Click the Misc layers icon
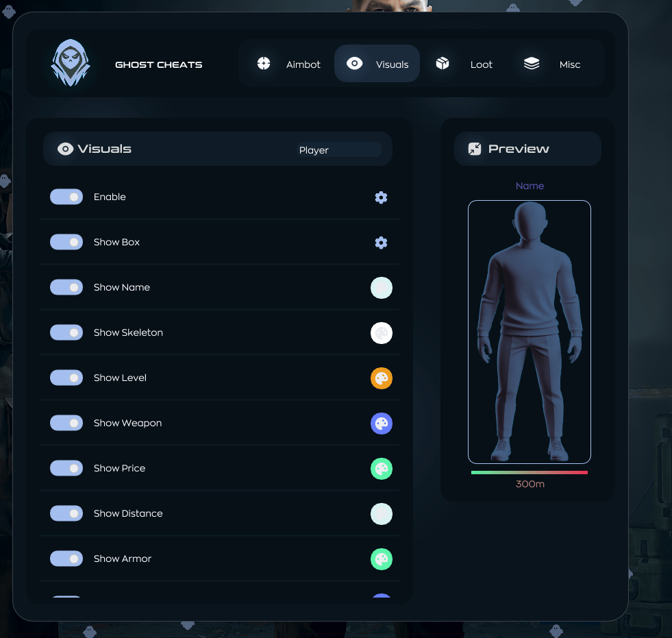The width and height of the screenshot is (672, 638). (x=532, y=64)
